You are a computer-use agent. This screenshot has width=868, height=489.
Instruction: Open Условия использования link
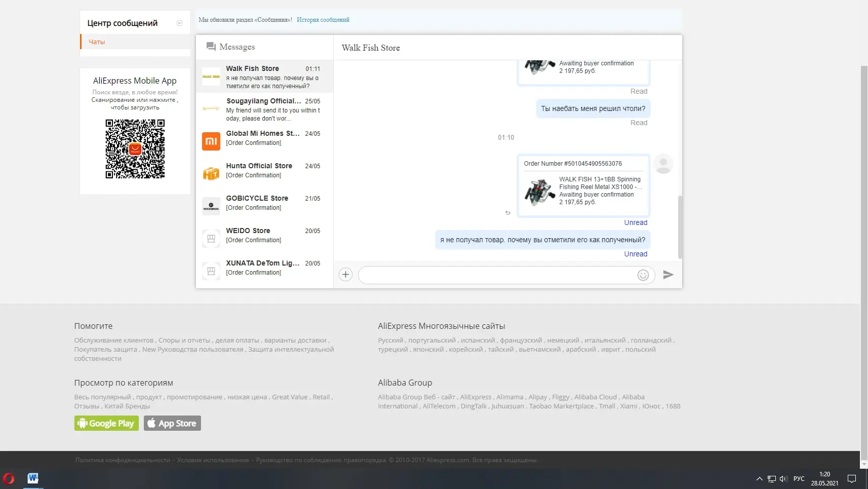click(213, 460)
